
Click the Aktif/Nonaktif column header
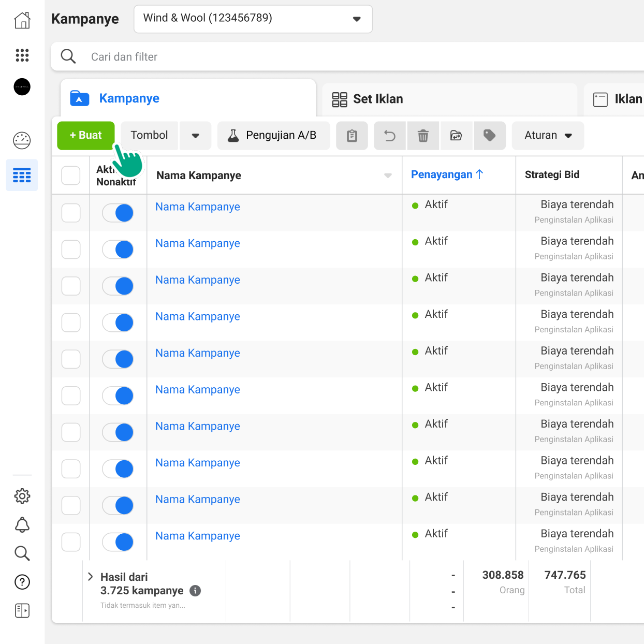click(x=116, y=175)
